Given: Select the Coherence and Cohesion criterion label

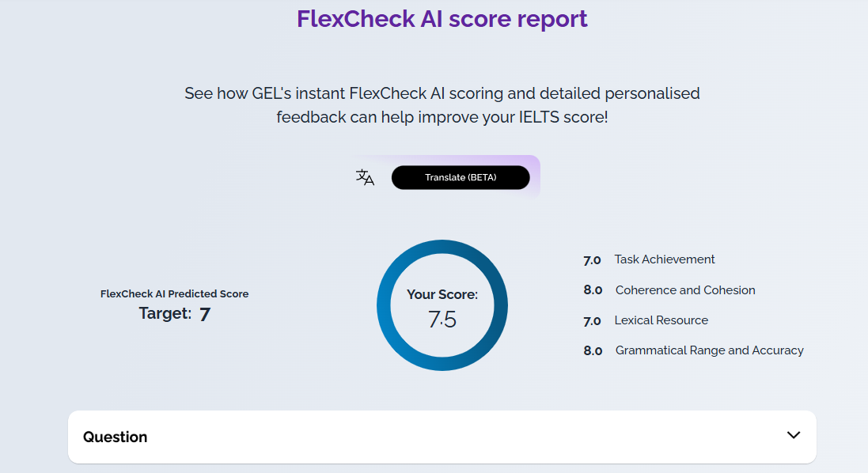Looking at the screenshot, I should 685,290.
